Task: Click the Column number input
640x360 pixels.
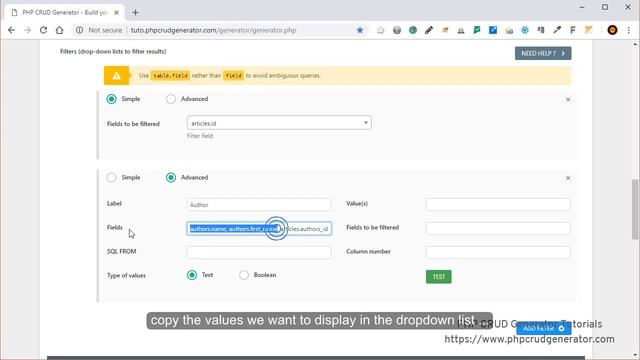Action: (498, 252)
